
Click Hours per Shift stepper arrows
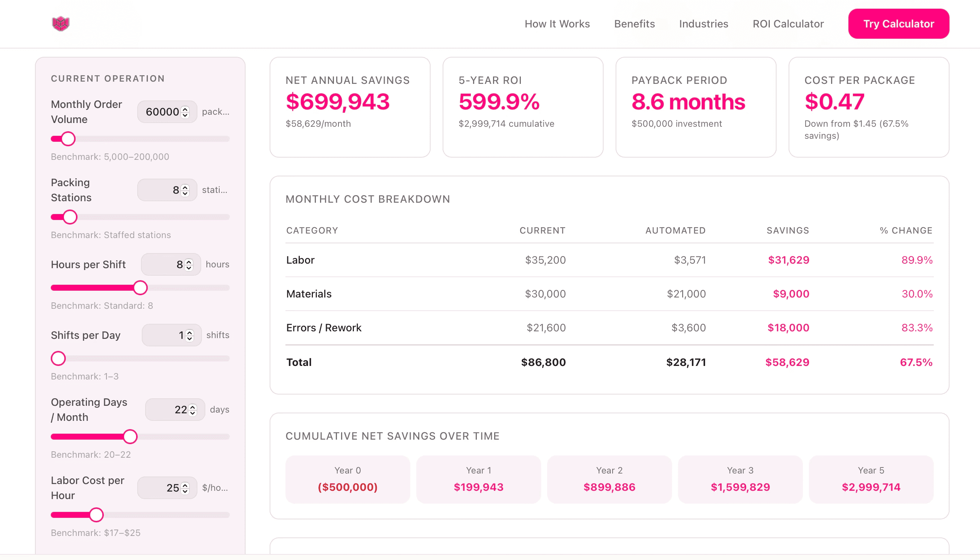pos(189,265)
